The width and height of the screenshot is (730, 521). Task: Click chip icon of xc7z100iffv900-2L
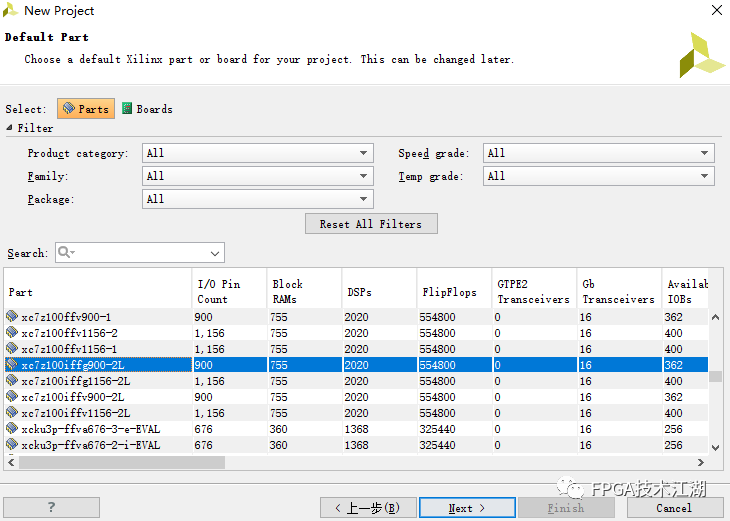[12, 396]
